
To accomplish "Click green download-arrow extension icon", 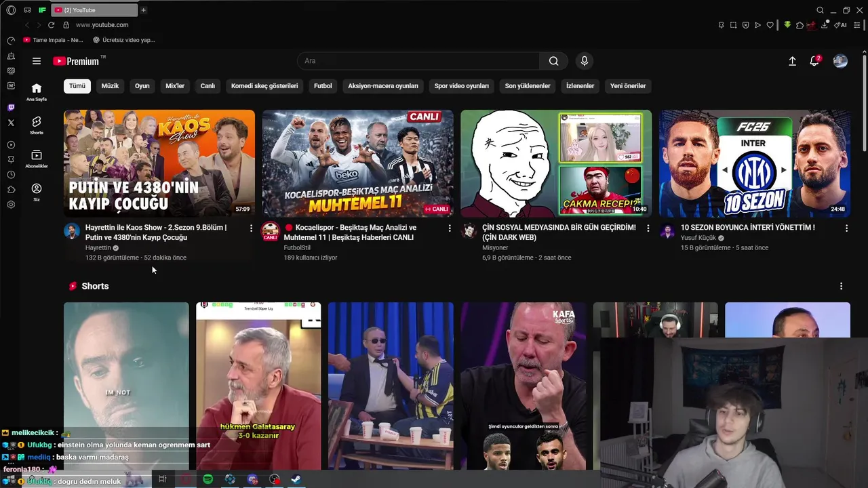I will click(787, 25).
